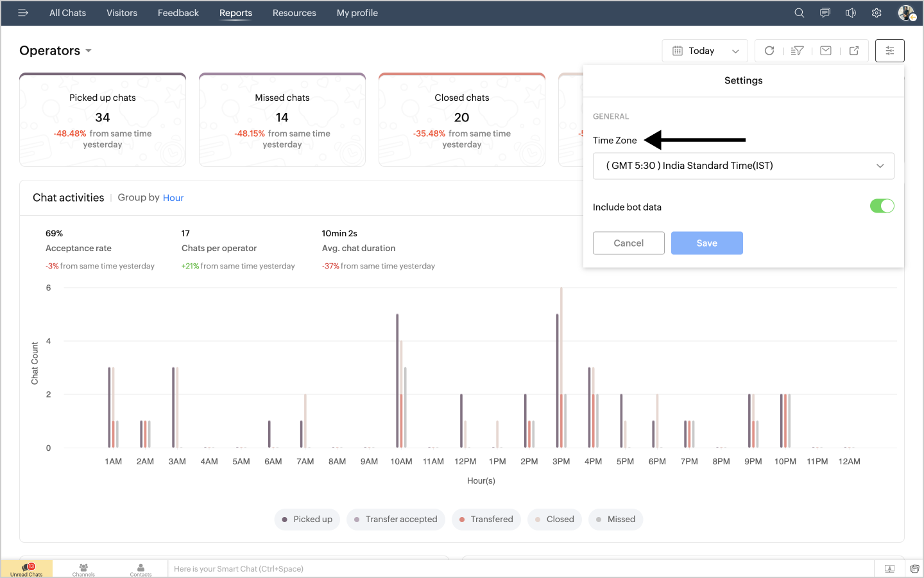Viewport: 924px width, 578px height.
Task: Click the 17 Chats per operator value
Action: click(185, 234)
